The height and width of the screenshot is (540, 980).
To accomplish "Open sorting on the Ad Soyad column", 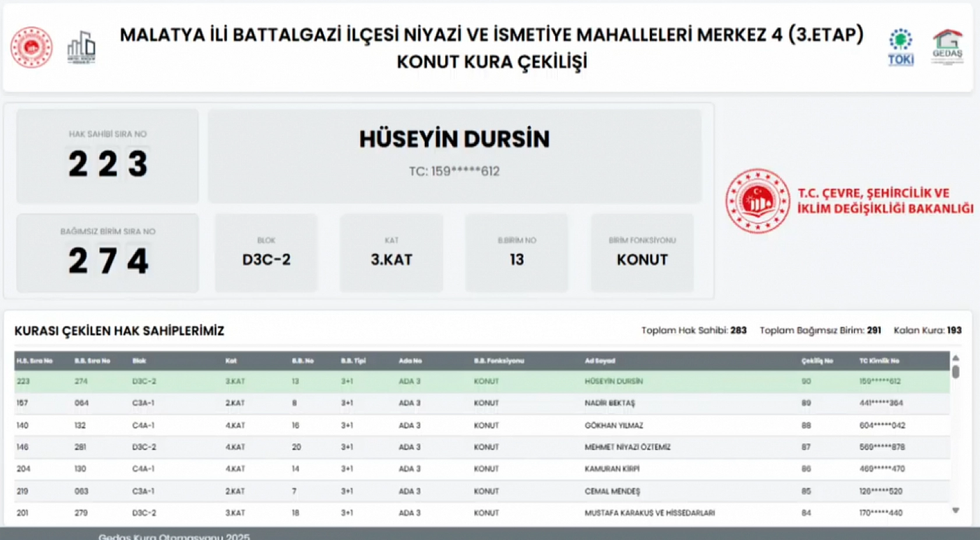I will [x=600, y=360].
